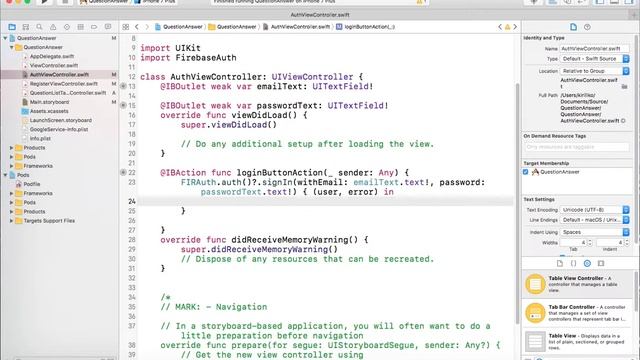Toggle action connection circle on line 22
This screenshot has height=360, width=640.
point(123,173)
